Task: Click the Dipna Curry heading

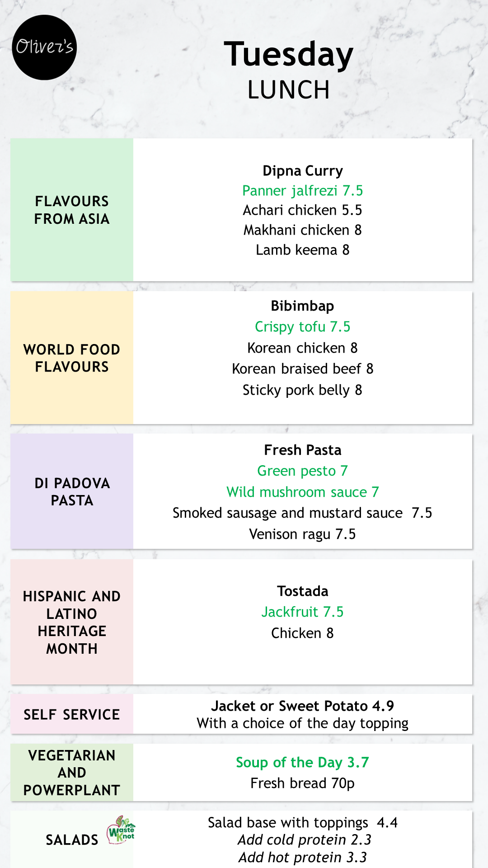Action: coord(302,171)
